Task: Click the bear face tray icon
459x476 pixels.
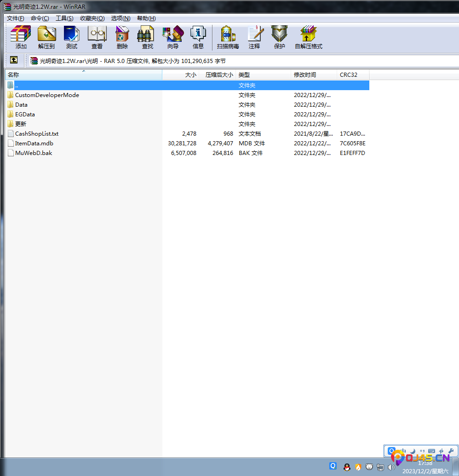Action: point(369,467)
